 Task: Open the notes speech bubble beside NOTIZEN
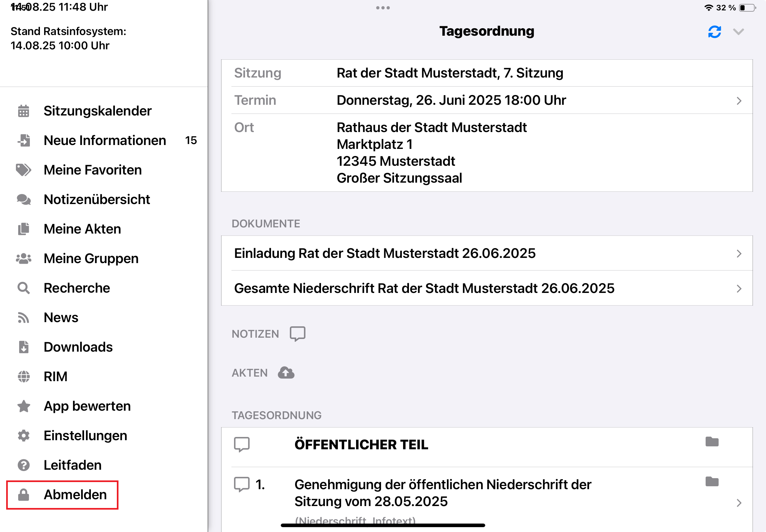(297, 333)
